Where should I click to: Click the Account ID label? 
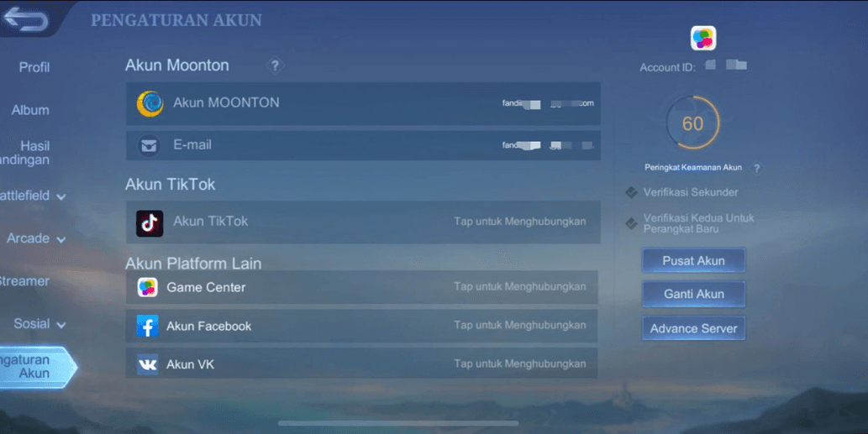pos(667,67)
